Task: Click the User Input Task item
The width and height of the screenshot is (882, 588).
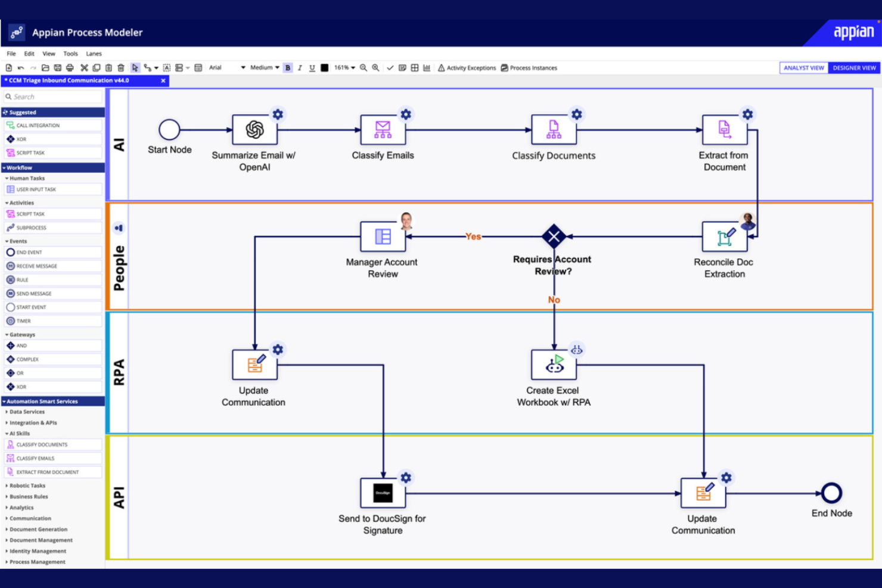Action: (x=36, y=189)
